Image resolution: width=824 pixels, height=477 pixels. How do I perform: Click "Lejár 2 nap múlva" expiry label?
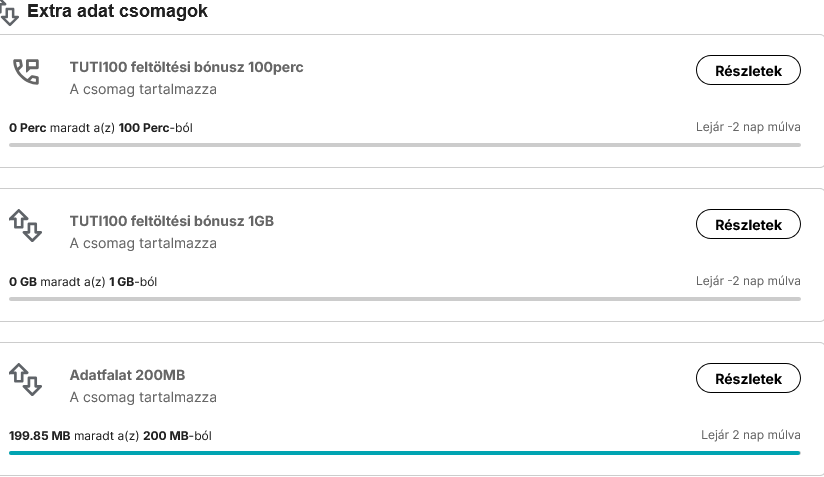(x=750, y=436)
